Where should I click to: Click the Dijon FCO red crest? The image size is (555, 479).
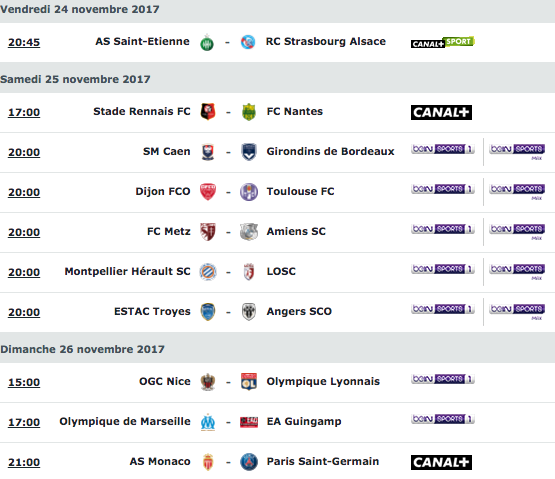(x=208, y=192)
